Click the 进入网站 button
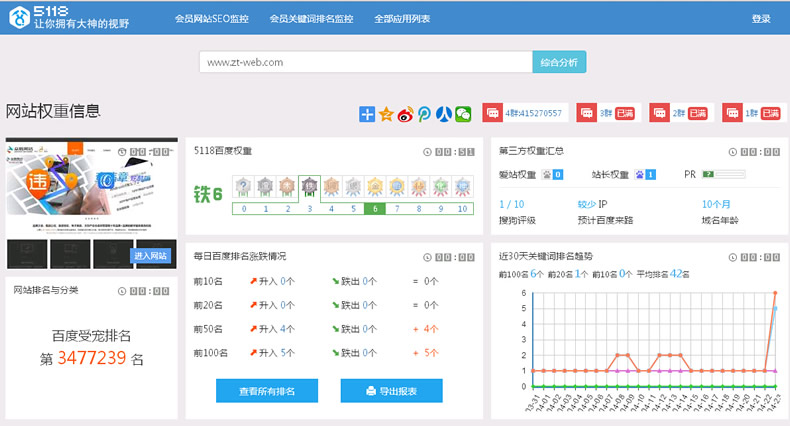 pos(151,256)
